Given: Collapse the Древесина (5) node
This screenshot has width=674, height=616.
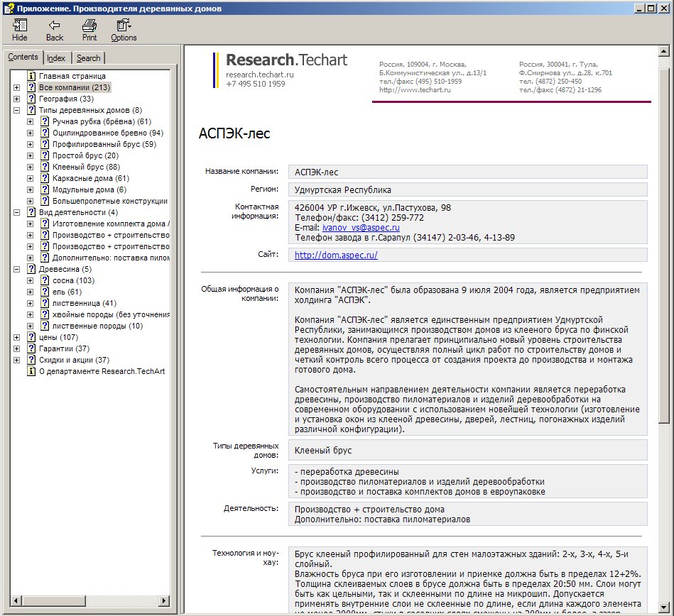Looking at the screenshot, I should point(16,270).
